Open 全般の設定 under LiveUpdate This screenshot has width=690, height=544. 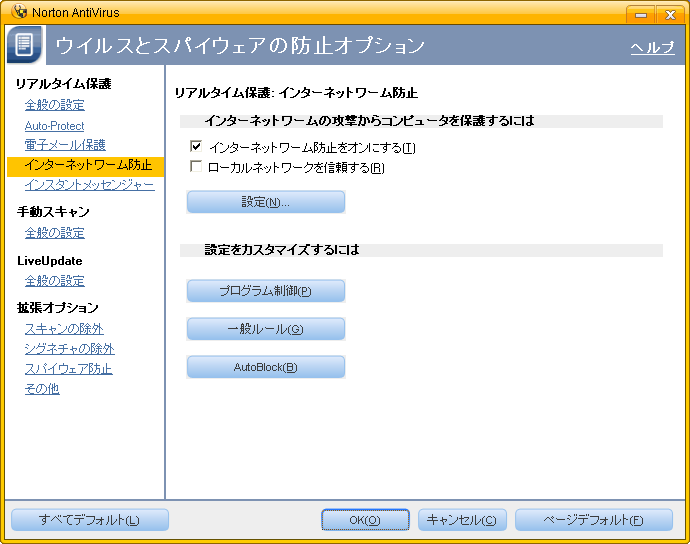(x=55, y=281)
